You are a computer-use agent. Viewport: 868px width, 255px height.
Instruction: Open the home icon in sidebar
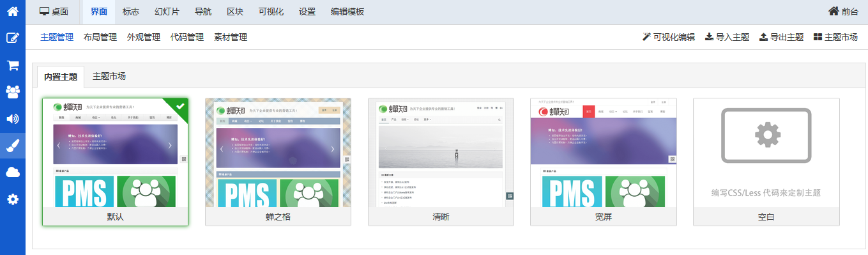click(13, 11)
